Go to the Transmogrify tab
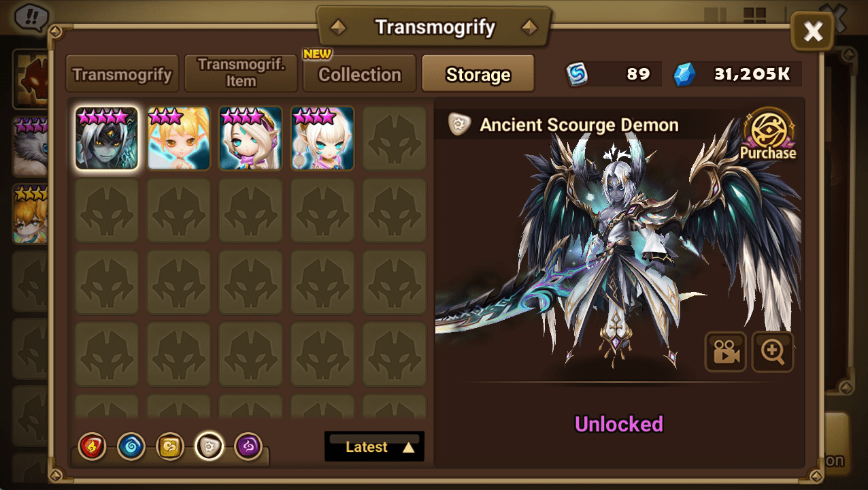The width and height of the screenshot is (868, 490). [x=122, y=74]
